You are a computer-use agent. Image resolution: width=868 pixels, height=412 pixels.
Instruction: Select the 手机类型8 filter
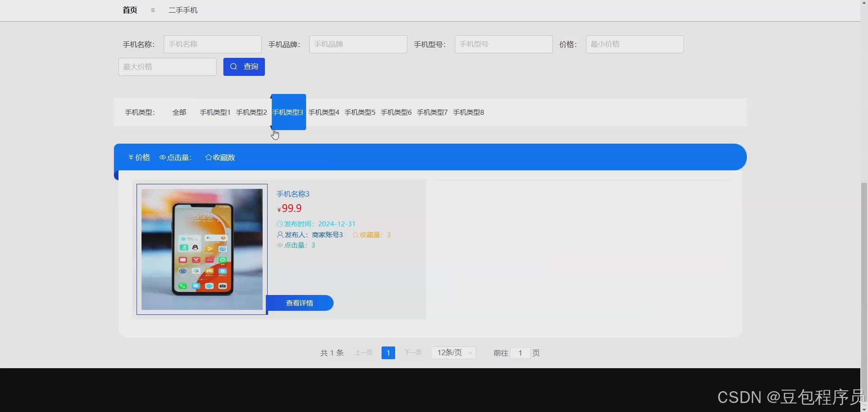[468, 112]
